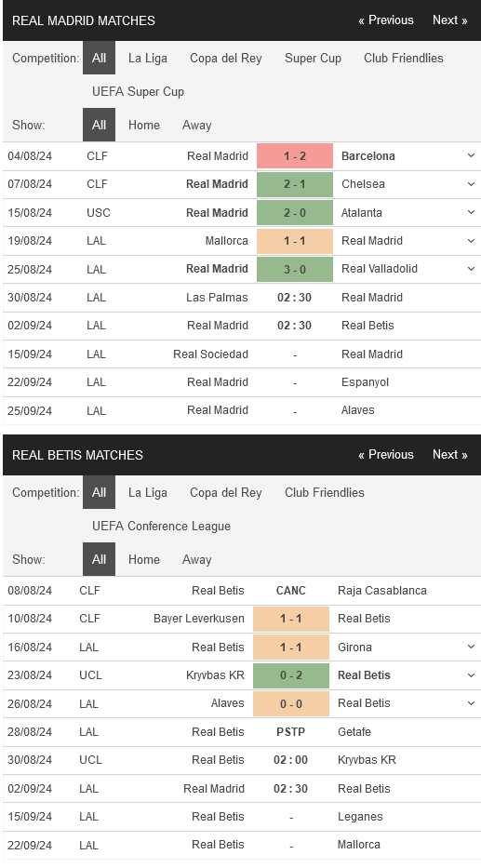Open the Mallorca vs Real Madrid details chevron
Image resolution: width=481 pixels, height=868 pixels.
coord(471,241)
